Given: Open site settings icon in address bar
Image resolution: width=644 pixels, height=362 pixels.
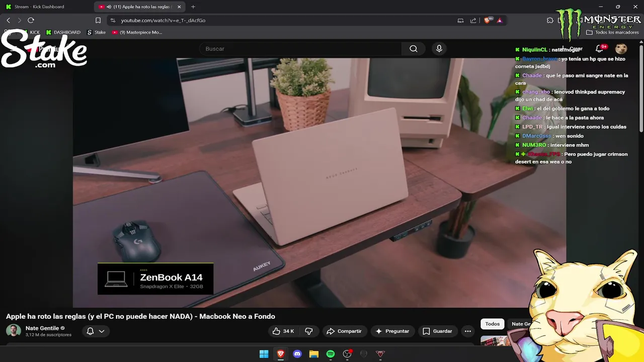Looking at the screenshot, I should [113, 20].
